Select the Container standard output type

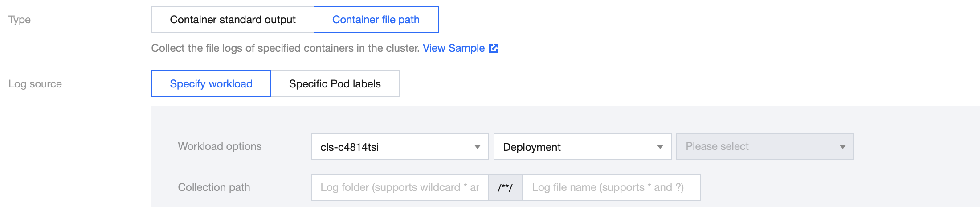point(233,20)
